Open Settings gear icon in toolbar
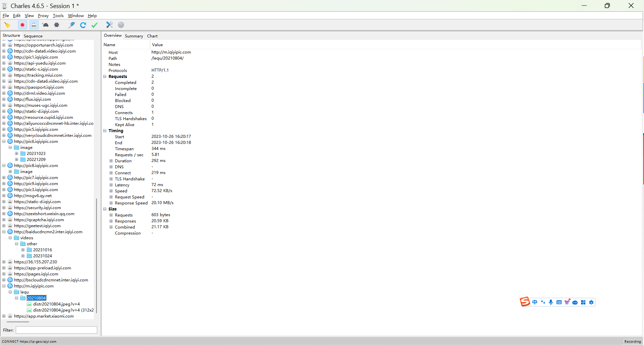This screenshot has height=346, width=644. (x=121, y=25)
